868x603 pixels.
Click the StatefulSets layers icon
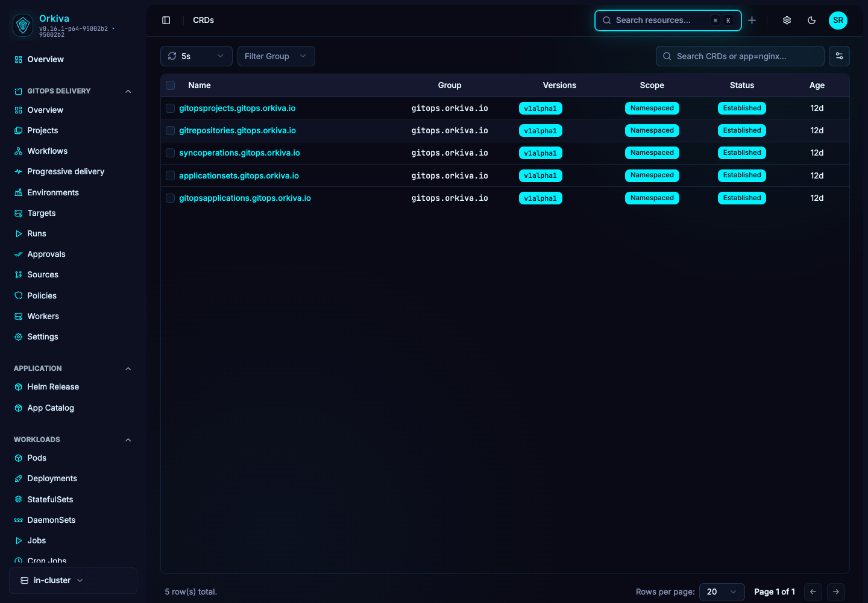(19, 499)
